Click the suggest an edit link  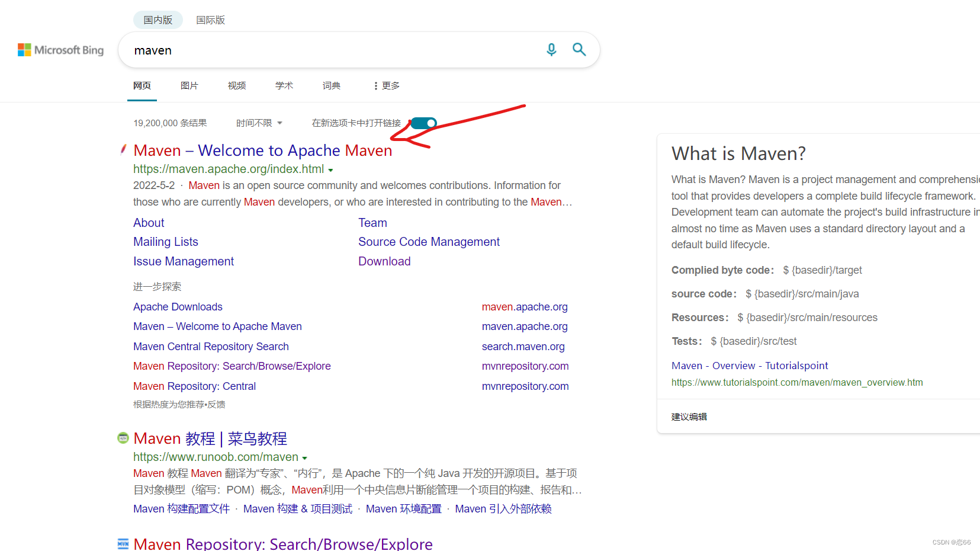tap(689, 417)
